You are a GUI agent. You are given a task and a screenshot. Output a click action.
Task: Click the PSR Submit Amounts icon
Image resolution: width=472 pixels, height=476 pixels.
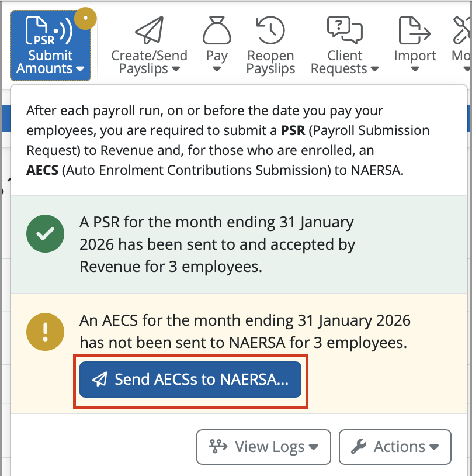(x=50, y=30)
